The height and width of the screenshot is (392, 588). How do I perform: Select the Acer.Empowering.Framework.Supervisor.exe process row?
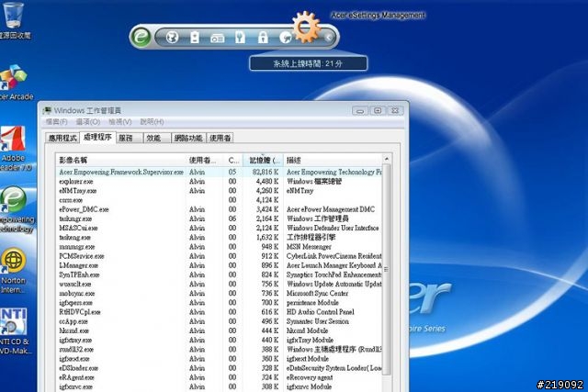click(x=219, y=172)
